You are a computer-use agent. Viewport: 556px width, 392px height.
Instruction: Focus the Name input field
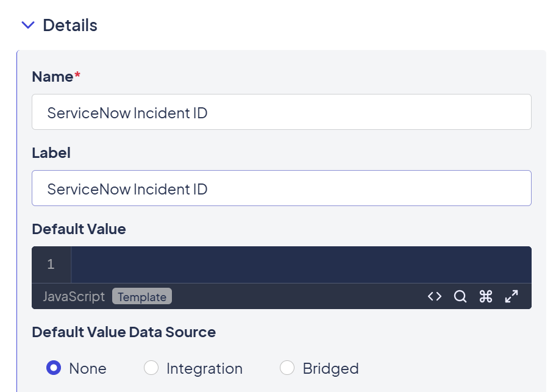pos(281,112)
